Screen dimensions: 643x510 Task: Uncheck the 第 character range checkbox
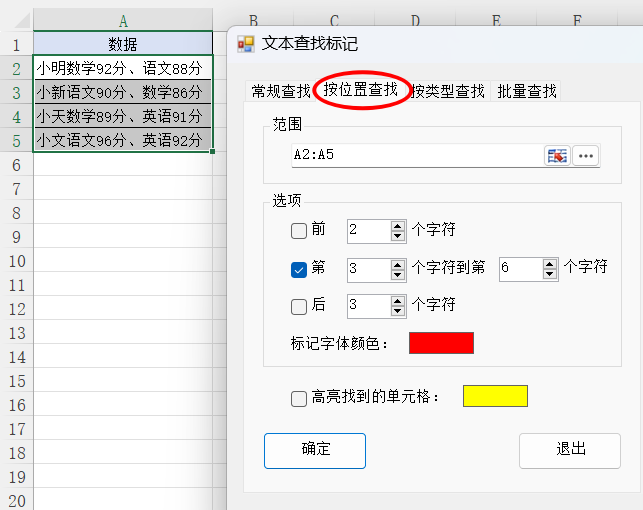coord(299,268)
